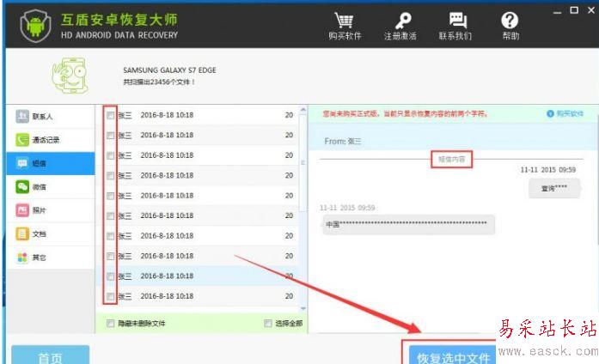The height and width of the screenshot is (364, 599).
Task: Close the recovery app window
Action: coord(591,10)
